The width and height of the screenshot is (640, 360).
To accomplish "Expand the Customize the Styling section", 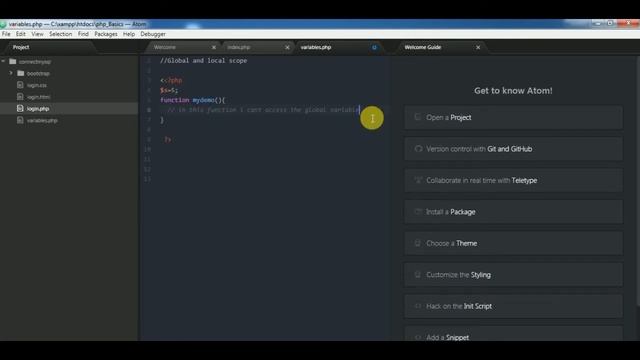I will (x=513, y=275).
